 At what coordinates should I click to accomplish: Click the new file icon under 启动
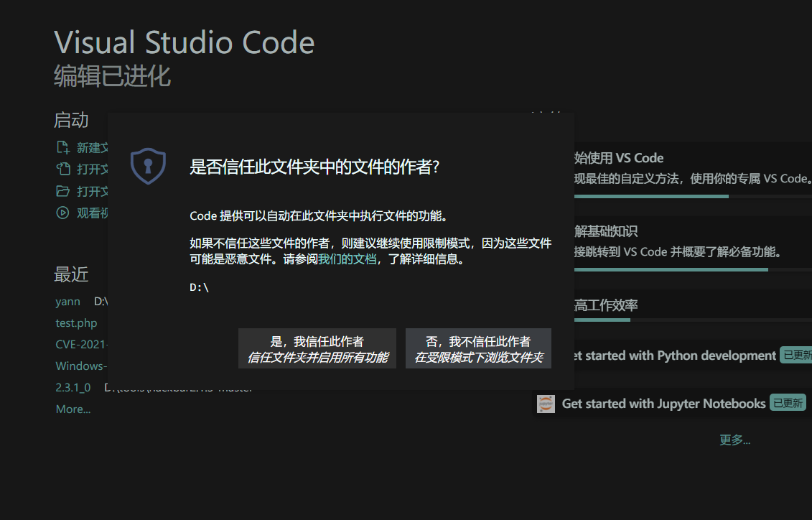click(62, 148)
